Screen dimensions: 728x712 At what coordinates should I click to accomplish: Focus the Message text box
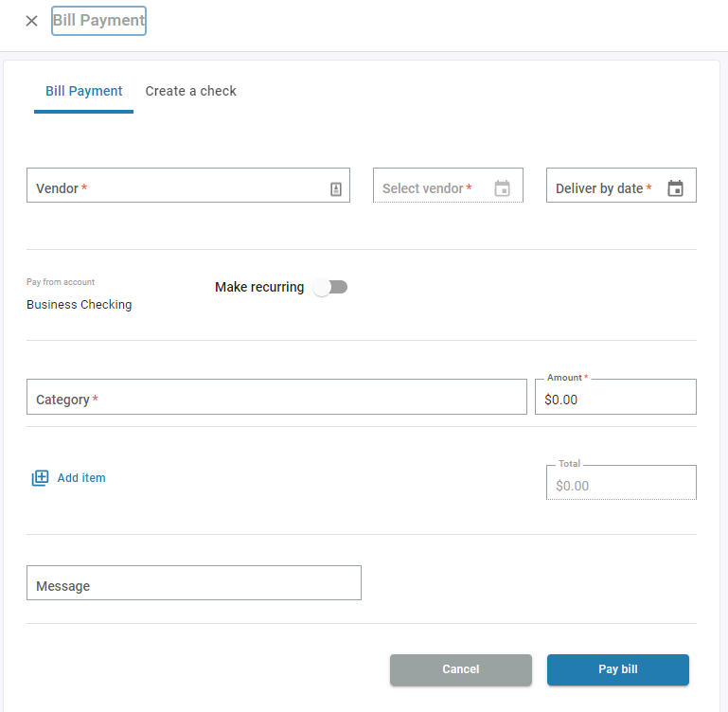click(193, 584)
